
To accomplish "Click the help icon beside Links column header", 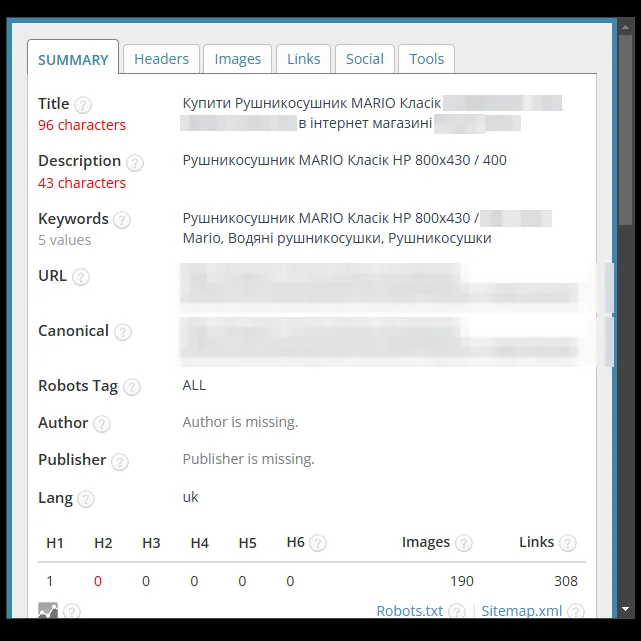I will [x=567, y=543].
